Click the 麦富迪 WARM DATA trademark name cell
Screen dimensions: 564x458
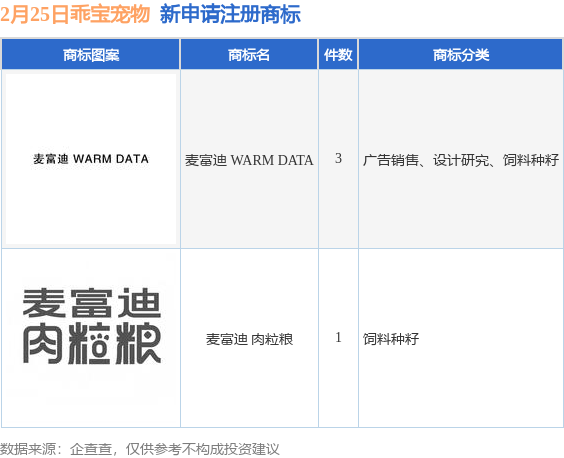tap(249, 160)
